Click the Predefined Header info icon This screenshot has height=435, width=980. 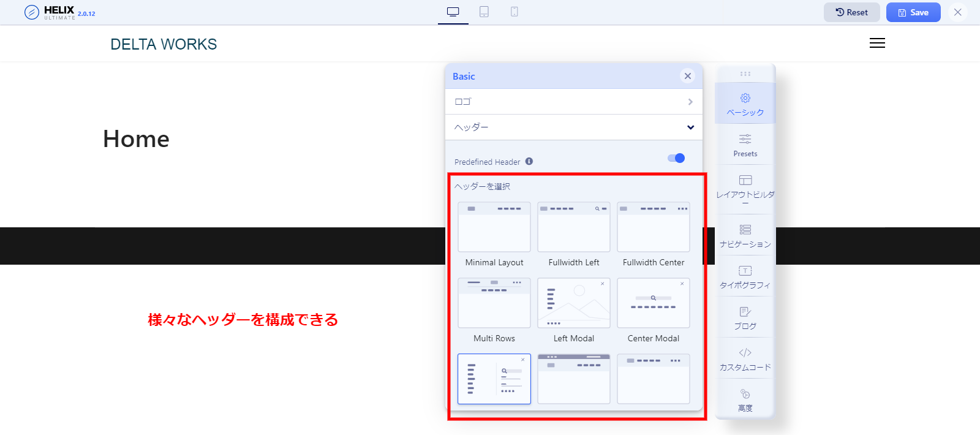(x=529, y=162)
